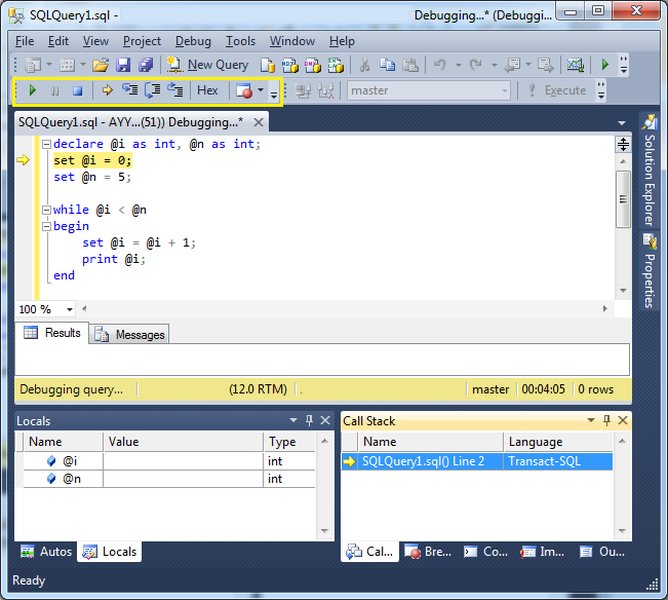This screenshot has width=668, height=600.
Task: Click the Change Connection icon
Action: 326,91
